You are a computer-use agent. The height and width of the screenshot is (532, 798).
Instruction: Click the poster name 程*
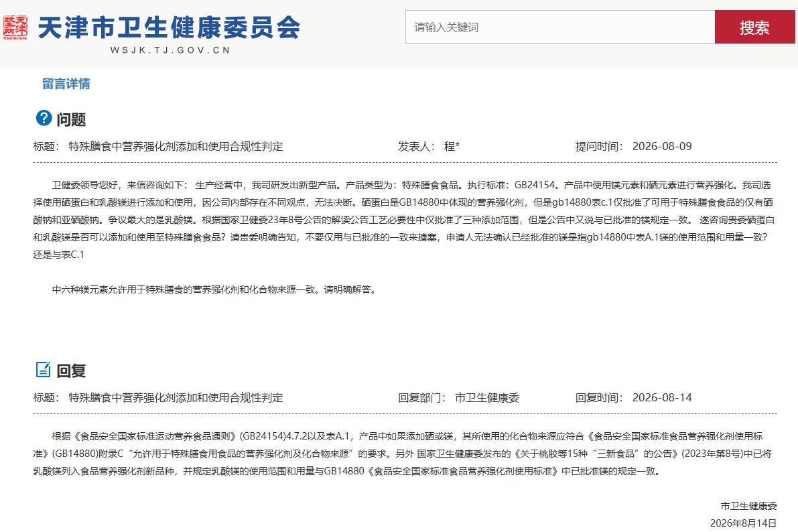point(452,147)
